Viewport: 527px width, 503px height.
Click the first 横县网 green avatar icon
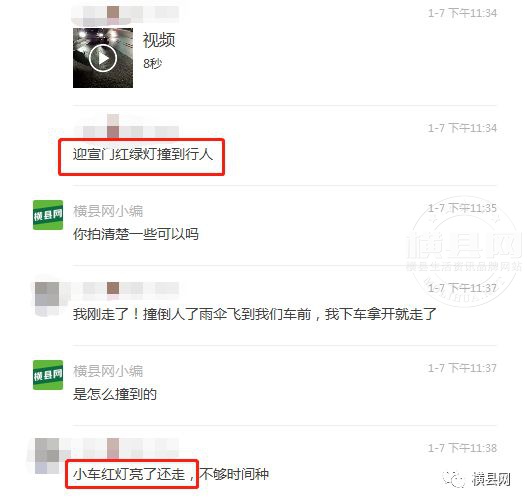tap(48, 215)
